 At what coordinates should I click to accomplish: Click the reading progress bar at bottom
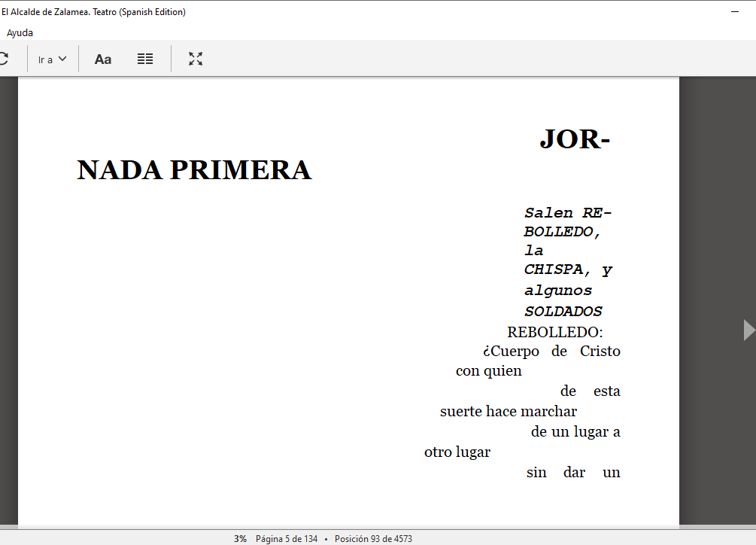point(378,527)
